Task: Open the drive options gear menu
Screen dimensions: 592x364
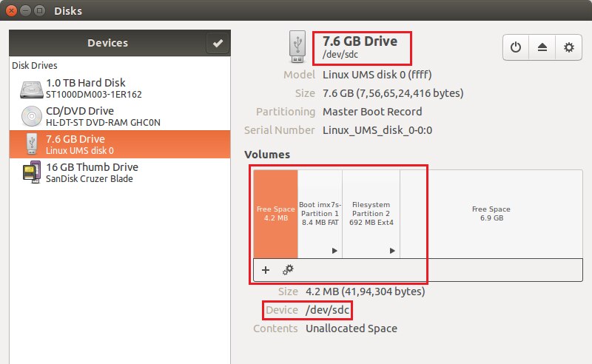Action: click(568, 47)
